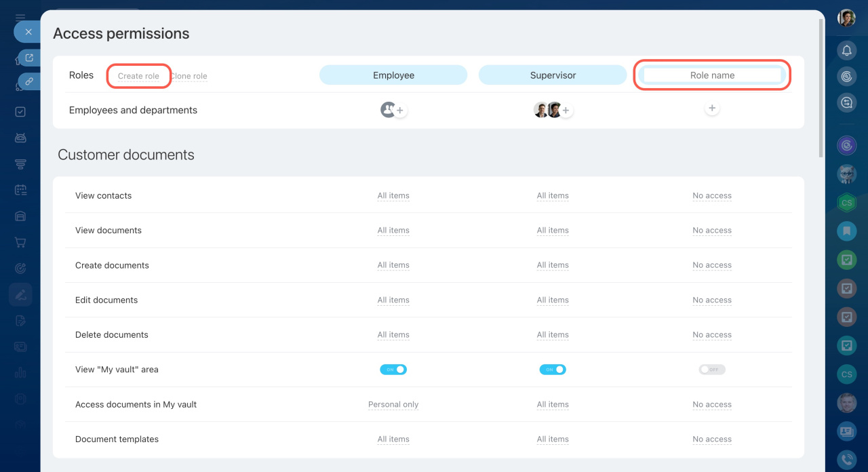Enable "My vault" area for new role

click(712, 370)
